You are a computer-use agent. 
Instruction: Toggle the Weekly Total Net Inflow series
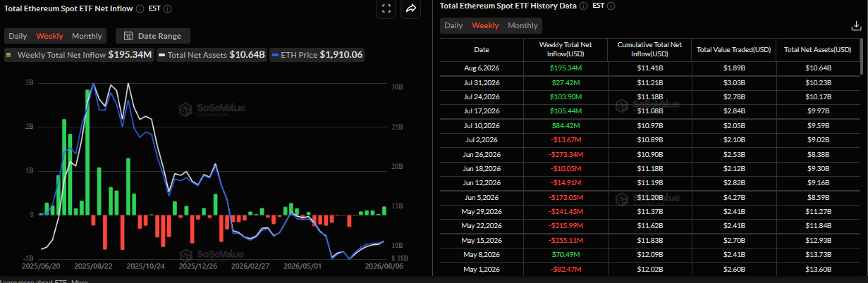pyautogui.click(x=80, y=55)
